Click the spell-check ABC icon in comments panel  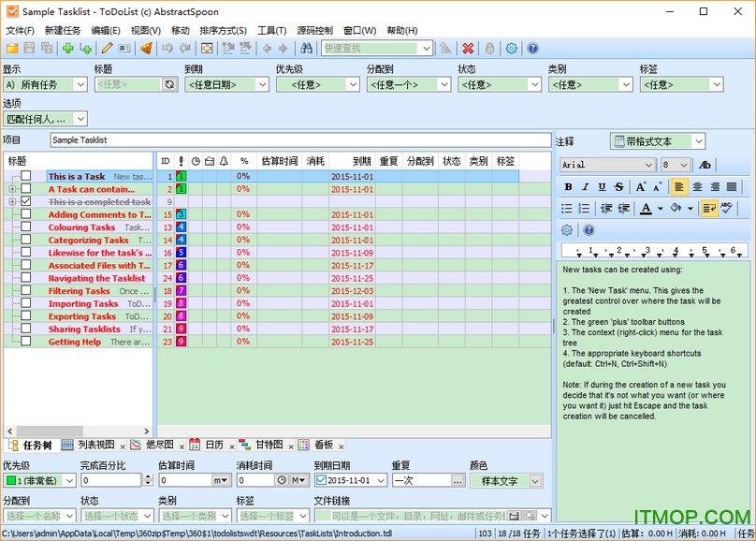726,209
